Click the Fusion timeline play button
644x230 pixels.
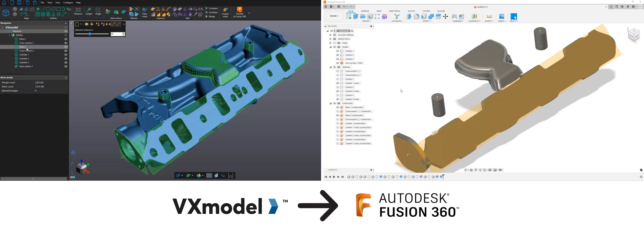(x=334, y=177)
